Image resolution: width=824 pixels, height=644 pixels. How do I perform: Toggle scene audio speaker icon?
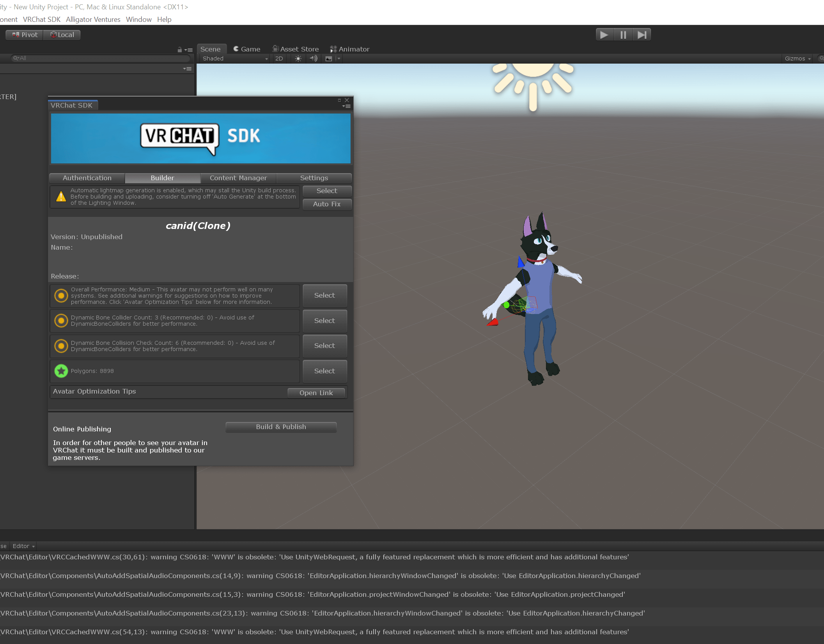point(314,59)
